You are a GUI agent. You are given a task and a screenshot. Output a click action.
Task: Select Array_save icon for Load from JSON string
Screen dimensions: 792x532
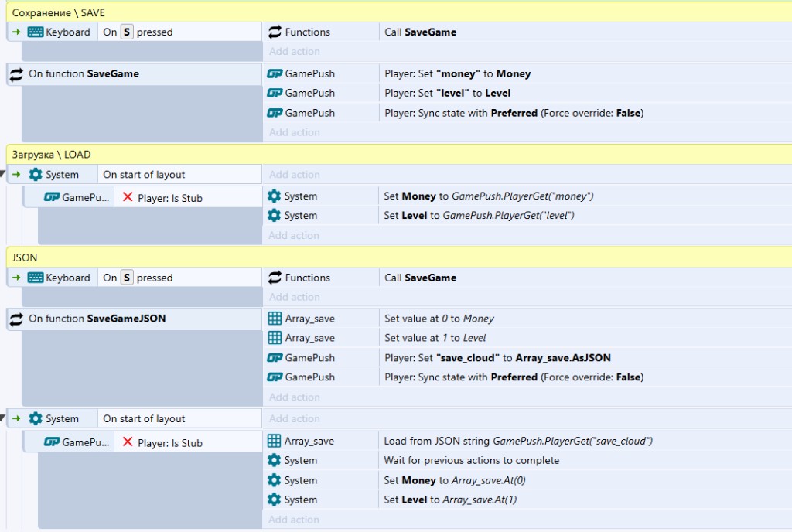coord(274,442)
